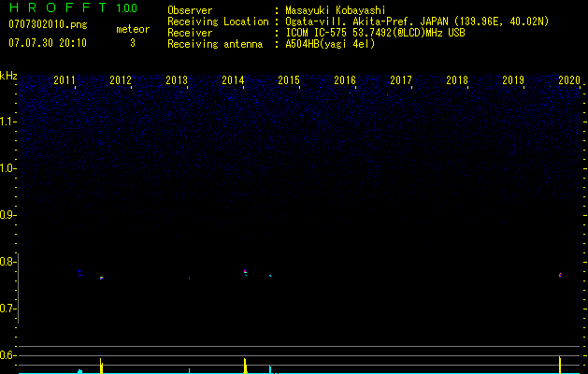Click the 0.7 kHz frequency axis label

[x=7, y=309]
